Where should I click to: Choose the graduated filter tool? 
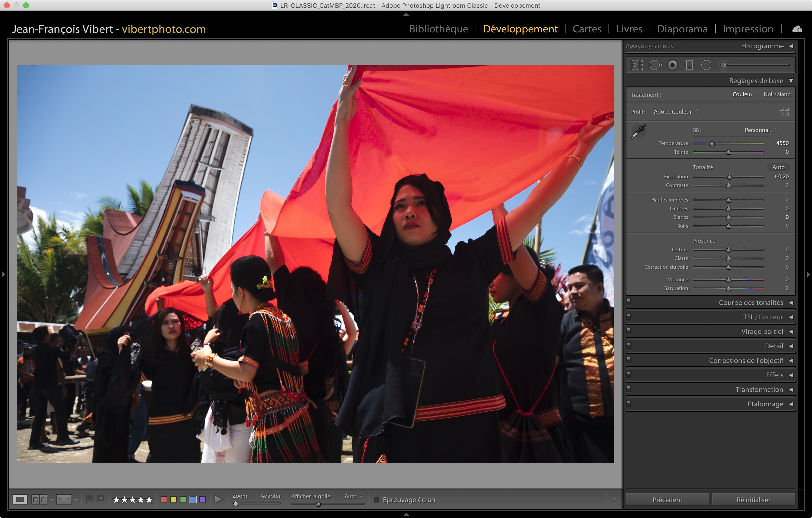pos(689,65)
